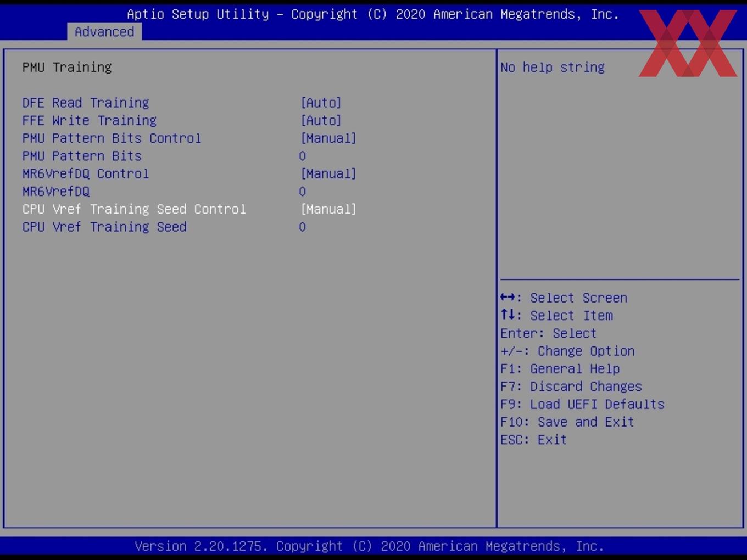Select the DFE Read Training setting
The width and height of the screenshot is (747, 560).
click(86, 103)
